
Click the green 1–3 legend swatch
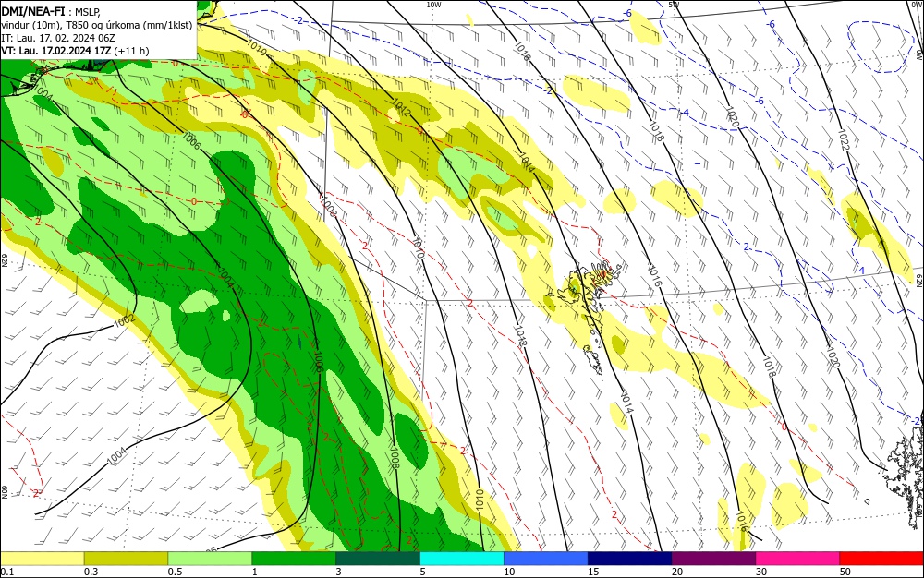[x=294, y=559]
